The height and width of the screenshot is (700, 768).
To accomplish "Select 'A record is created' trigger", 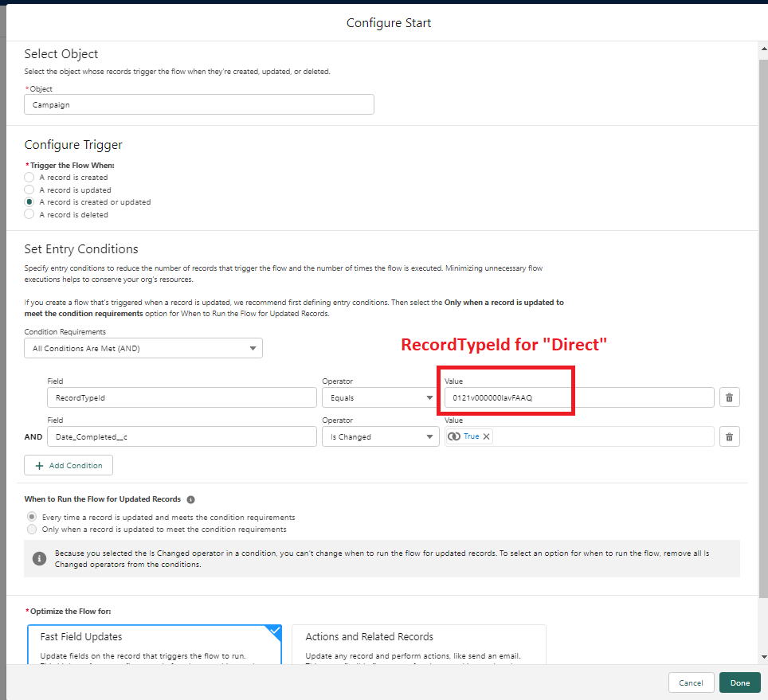I will click(29, 178).
